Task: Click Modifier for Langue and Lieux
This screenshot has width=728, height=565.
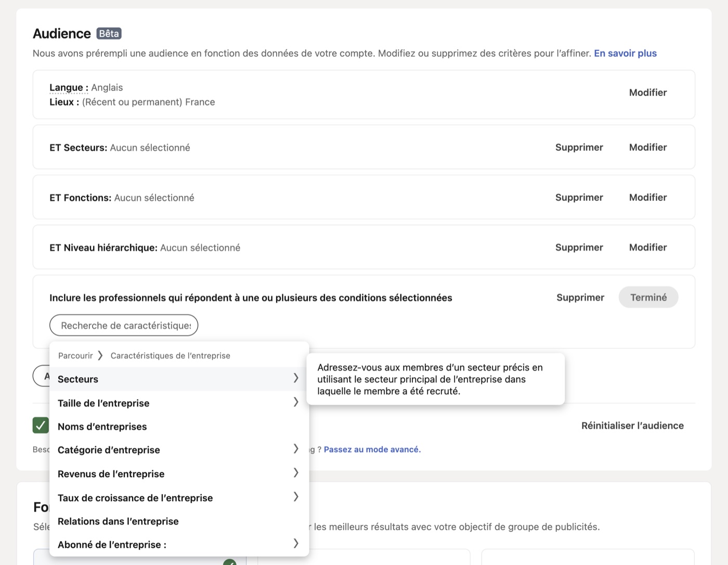Action: (x=647, y=93)
